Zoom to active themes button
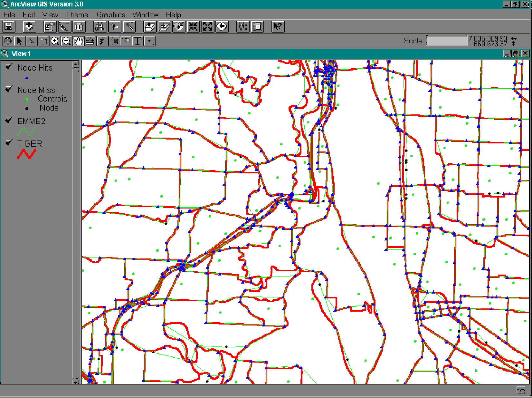 (x=164, y=26)
